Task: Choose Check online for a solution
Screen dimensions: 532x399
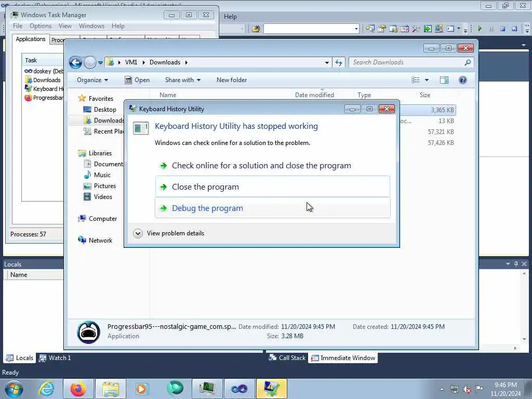Action: click(273, 166)
